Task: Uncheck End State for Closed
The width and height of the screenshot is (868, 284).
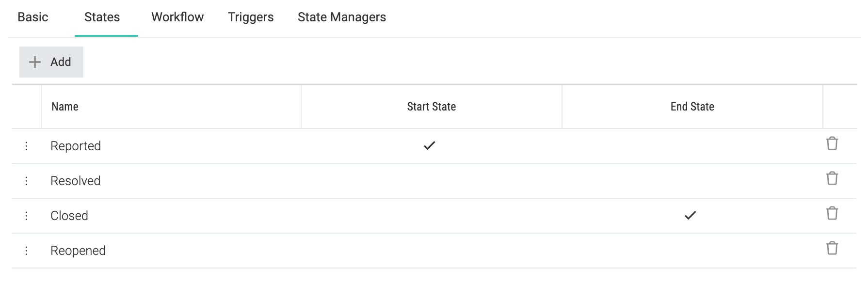Action: (x=690, y=215)
